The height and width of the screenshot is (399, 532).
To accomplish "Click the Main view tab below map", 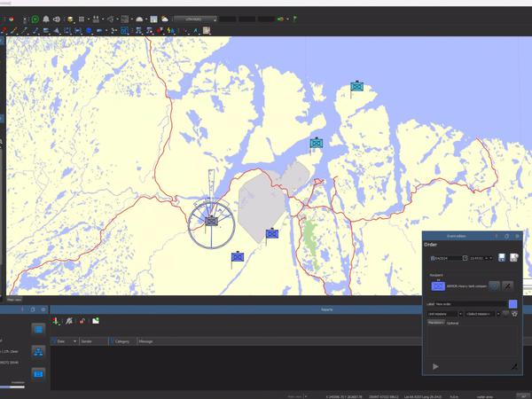I will click(x=15, y=300).
